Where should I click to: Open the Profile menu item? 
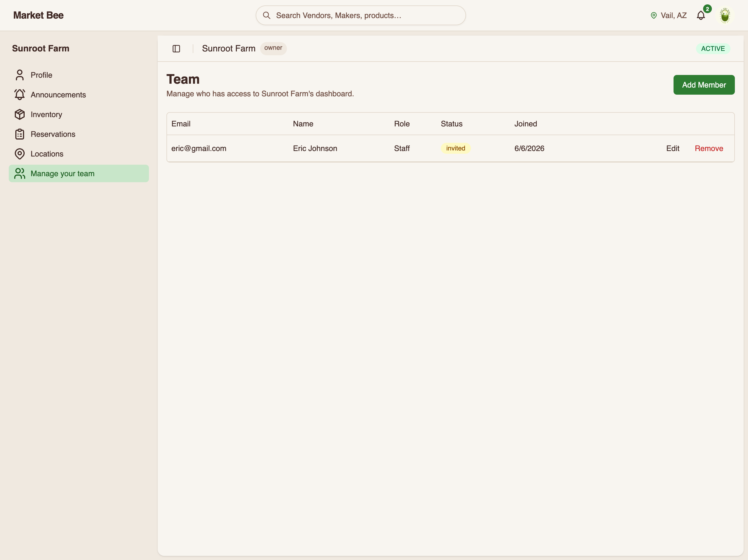(79, 75)
